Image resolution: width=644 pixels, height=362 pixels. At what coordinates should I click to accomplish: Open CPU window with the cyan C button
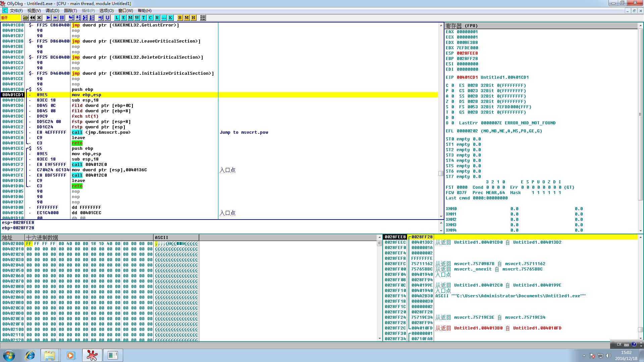(151, 18)
